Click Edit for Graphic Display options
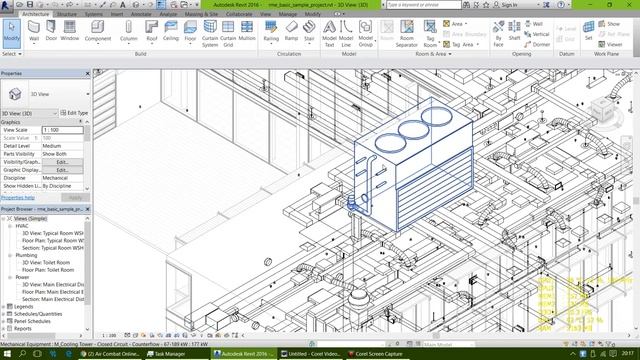Screen dimensions: 640x360 pos(62,170)
